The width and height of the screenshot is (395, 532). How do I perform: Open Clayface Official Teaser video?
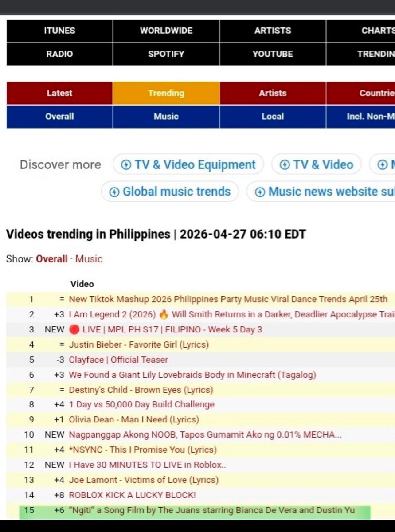(x=118, y=360)
